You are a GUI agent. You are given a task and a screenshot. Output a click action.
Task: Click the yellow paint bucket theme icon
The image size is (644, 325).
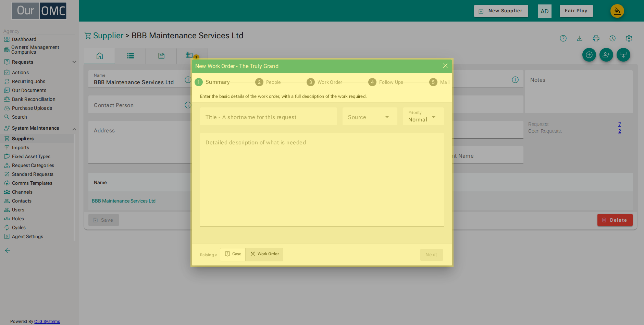[x=617, y=11]
